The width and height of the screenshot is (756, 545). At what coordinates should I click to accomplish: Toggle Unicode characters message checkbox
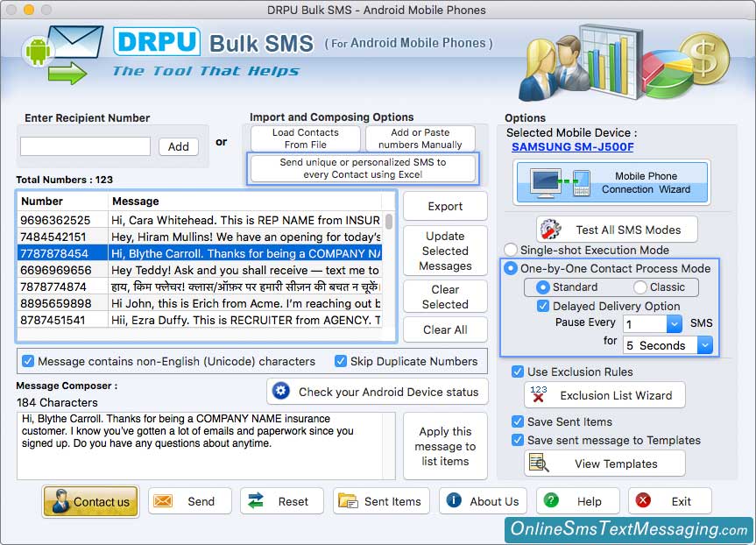tap(28, 361)
